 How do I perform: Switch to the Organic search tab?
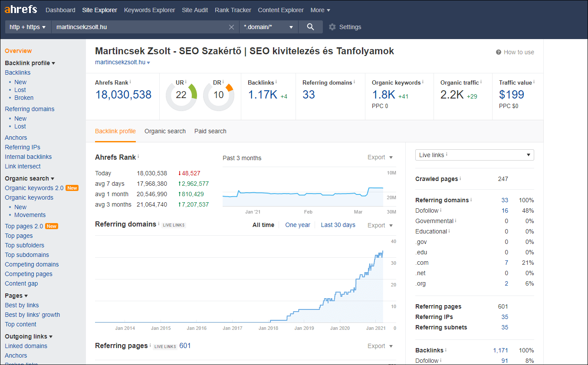(165, 131)
